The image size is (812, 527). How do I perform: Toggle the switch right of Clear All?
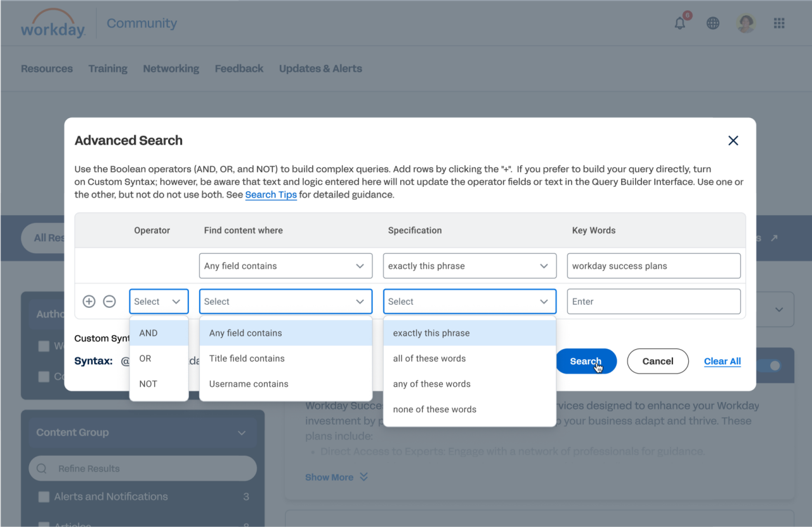(768, 366)
